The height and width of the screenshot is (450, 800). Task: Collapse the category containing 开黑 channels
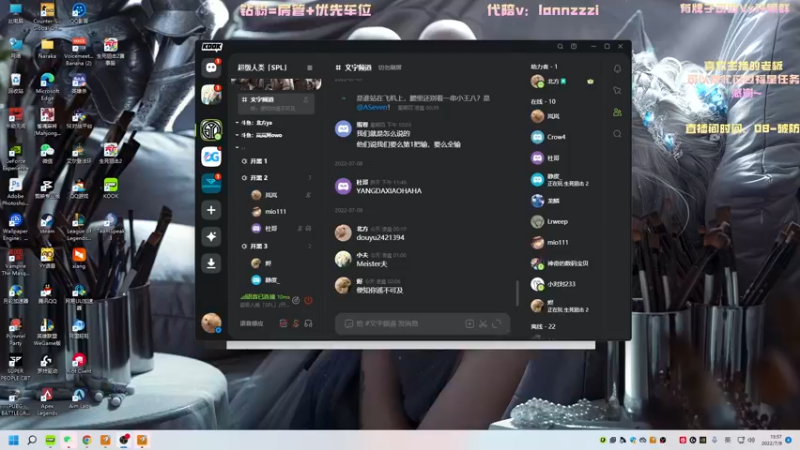[239, 147]
